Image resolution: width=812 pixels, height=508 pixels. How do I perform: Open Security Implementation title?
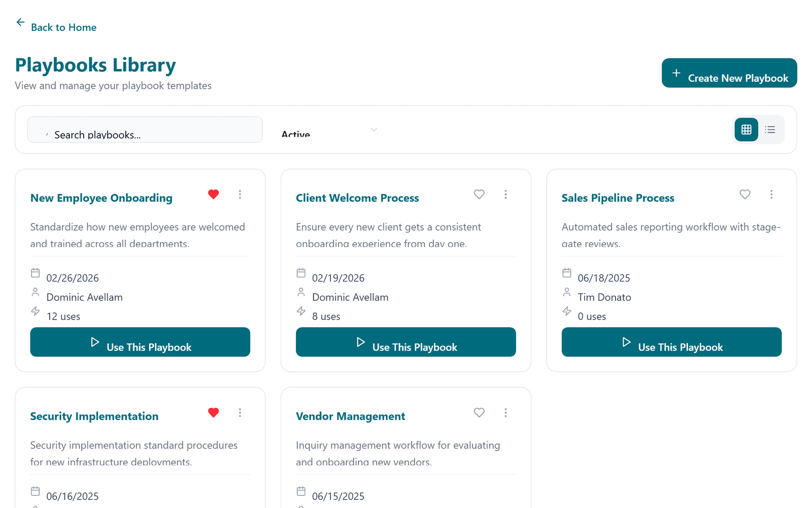[x=94, y=417]
